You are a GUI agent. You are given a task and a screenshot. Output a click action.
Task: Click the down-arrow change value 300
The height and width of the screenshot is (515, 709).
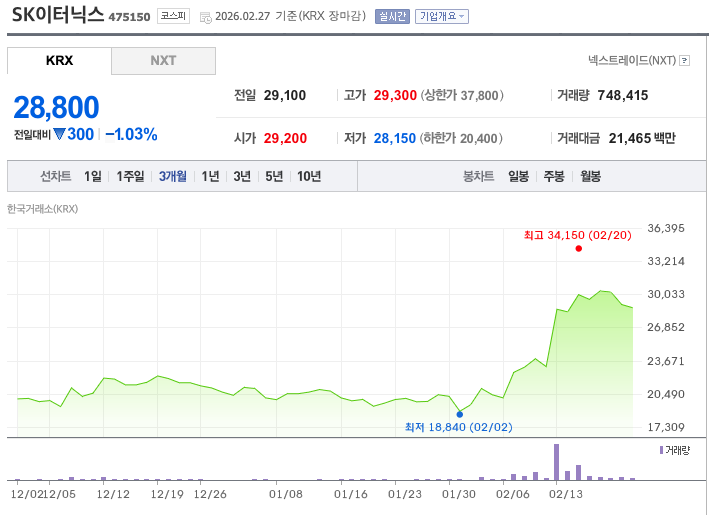pos(74,134)
